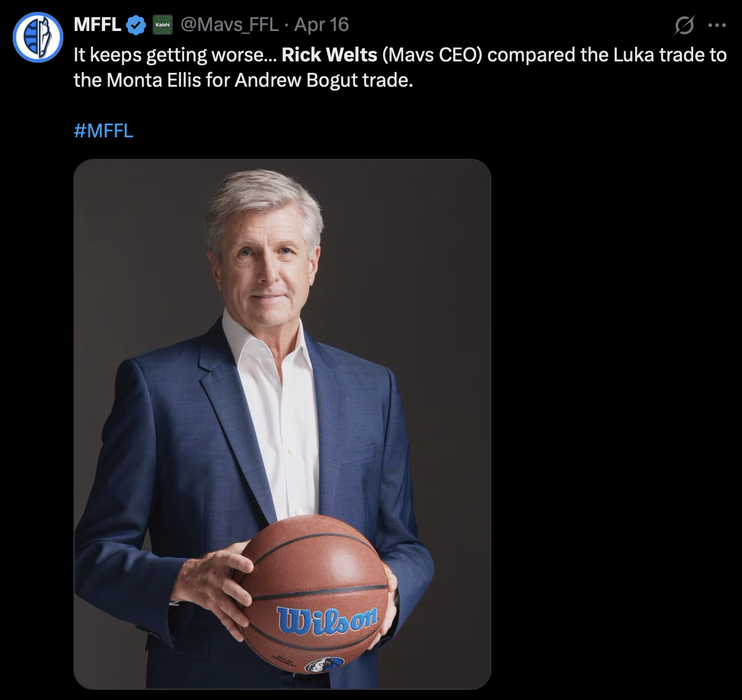Click the man's face in the photo
The image size is (742, 700).
(x=266, y=272)
